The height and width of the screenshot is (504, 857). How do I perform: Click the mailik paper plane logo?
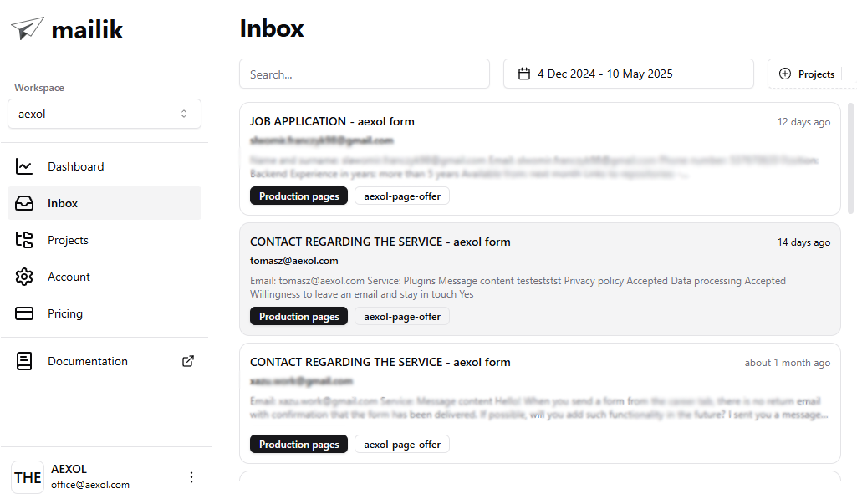coord(27,28)
